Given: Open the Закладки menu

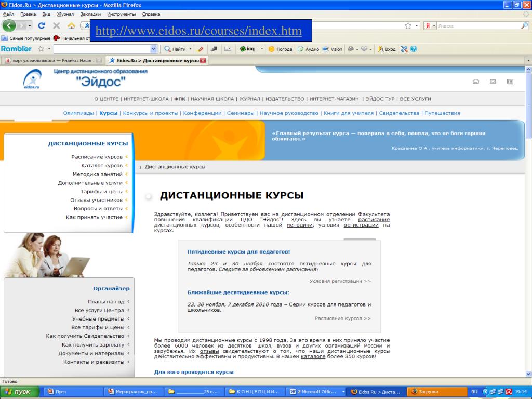Looking at the screenshot, I should click(x=90, y=14).
